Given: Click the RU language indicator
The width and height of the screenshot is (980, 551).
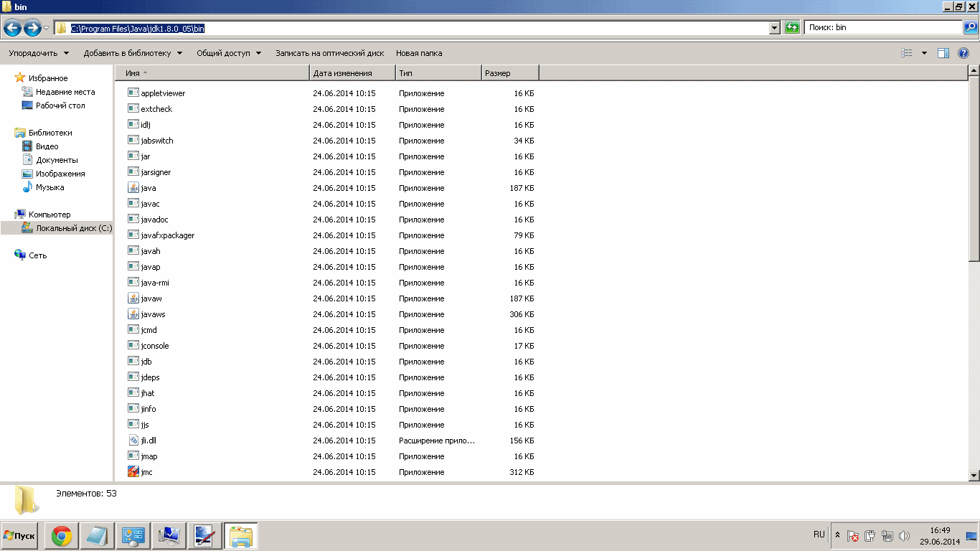Looking at the screenshot, I should pos(819,534).
